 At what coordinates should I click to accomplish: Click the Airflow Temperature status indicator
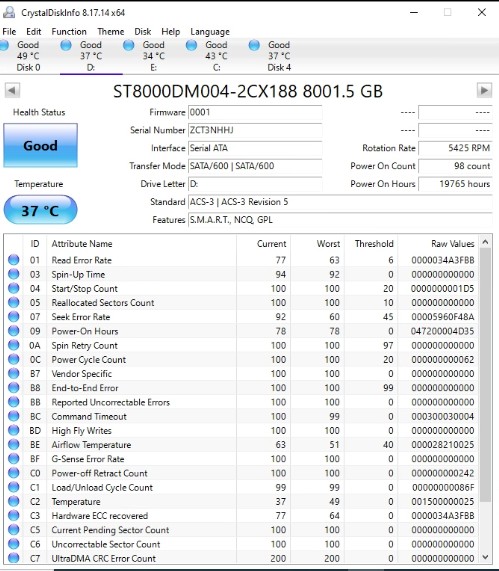pos(13,444)
